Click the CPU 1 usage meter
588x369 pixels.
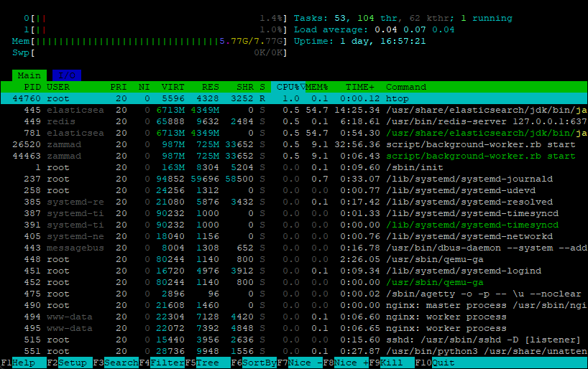tap(155, 29)
